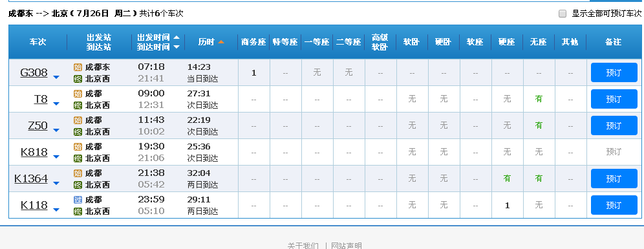This screenshot has width=644, height=249.
Task: Select 硬座 availability 1 for K118
Action: coord(507,206)
